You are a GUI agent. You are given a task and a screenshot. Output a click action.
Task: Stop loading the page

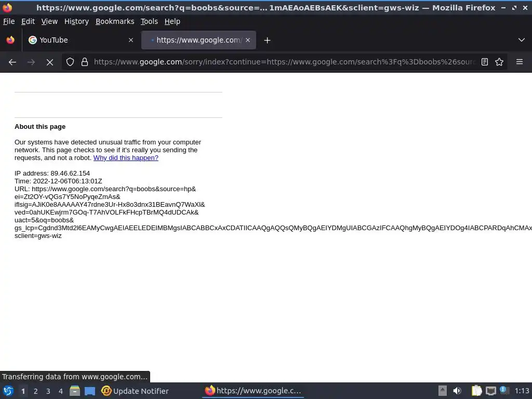[x=49, y=62]
